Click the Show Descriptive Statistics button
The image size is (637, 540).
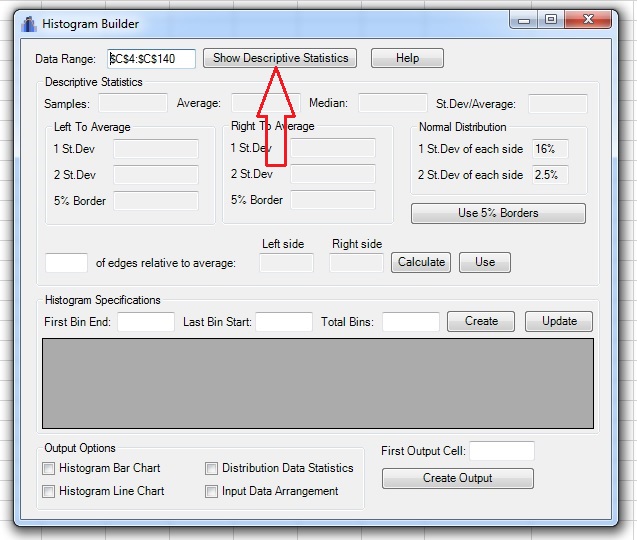pos(280,58)
